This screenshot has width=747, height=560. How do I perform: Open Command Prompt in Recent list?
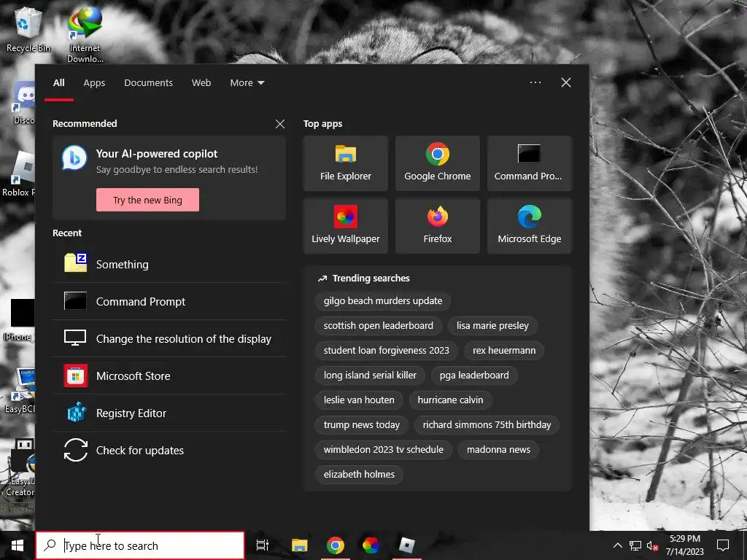pyautogui.click(x=169, y=301)
